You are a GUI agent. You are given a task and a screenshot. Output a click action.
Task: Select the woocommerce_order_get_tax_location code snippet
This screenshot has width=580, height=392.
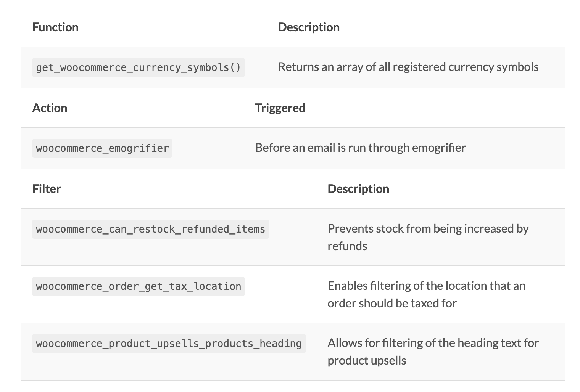pyautogui.click(x=138, y=286)
